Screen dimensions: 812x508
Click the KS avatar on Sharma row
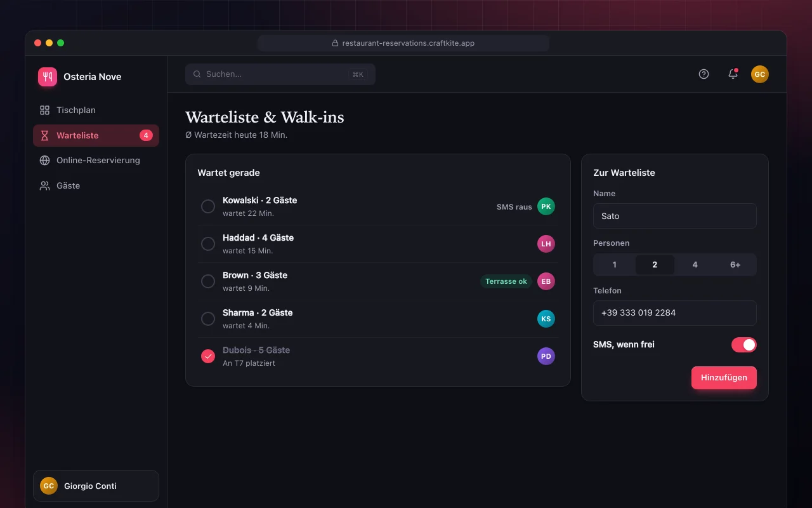(x=546, y=319)
